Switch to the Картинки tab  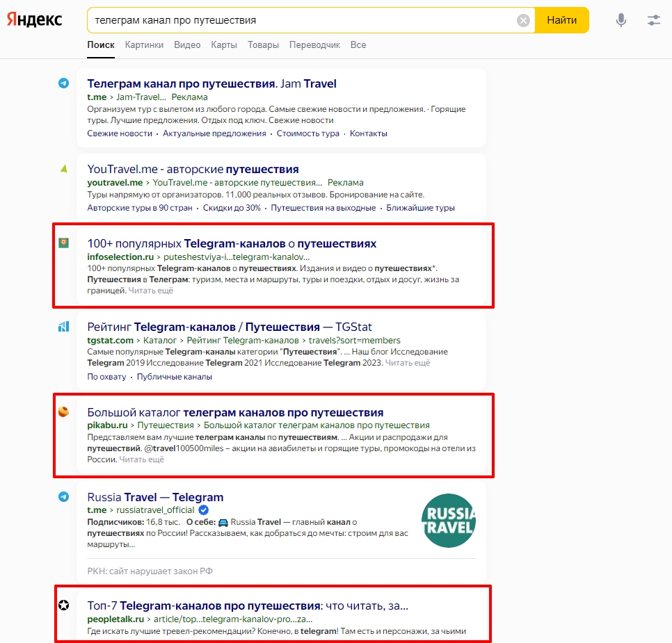click(x=144, y=45)
